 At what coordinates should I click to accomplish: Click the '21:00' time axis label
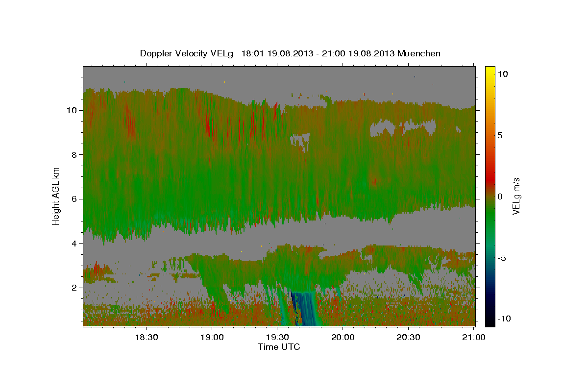pyautogui.click(x=474, y=337)
